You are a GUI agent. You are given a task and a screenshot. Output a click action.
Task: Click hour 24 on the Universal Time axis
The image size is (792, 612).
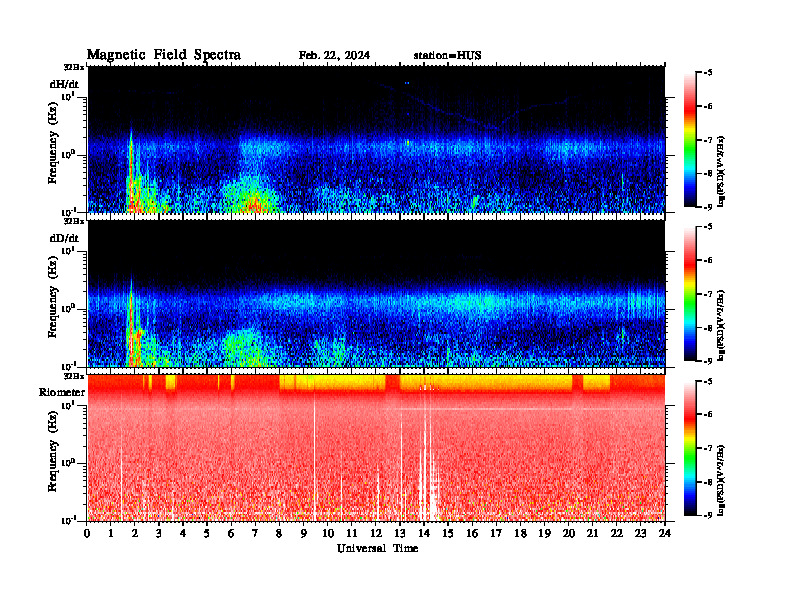pyautogui.click(x=665, y=534)
